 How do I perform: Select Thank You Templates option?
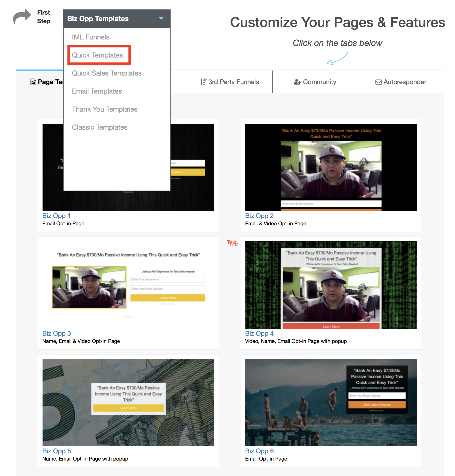point(105,109)
